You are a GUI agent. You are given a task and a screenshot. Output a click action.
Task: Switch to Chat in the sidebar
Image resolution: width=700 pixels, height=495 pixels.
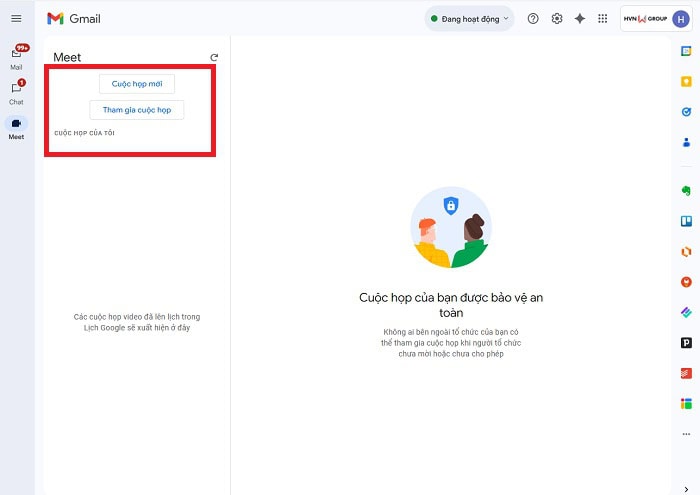coord(16,90)
